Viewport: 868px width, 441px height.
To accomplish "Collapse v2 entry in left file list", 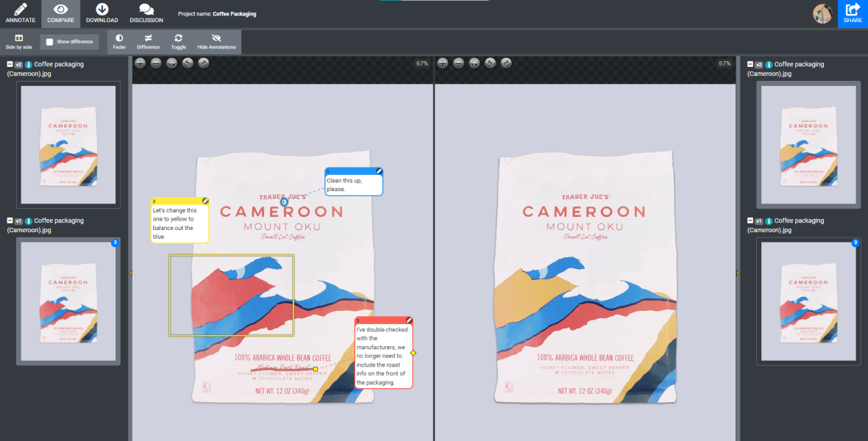I will tap(10, 64).
